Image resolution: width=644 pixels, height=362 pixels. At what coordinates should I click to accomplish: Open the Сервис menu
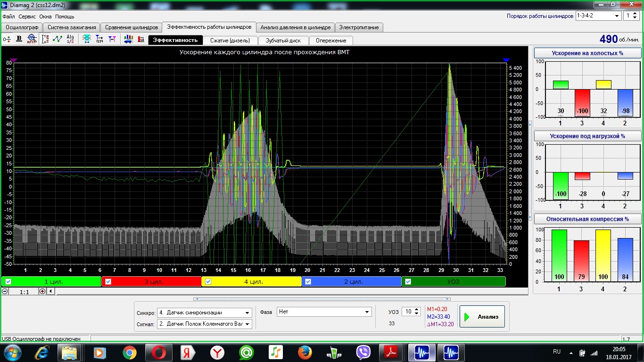27,16
